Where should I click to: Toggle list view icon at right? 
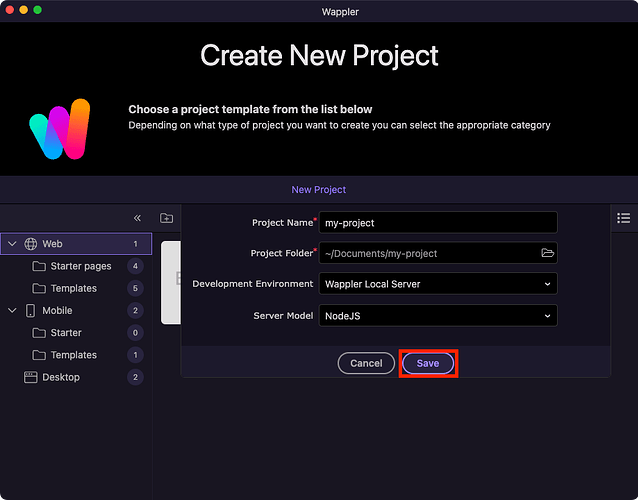(x=624, y=218)
